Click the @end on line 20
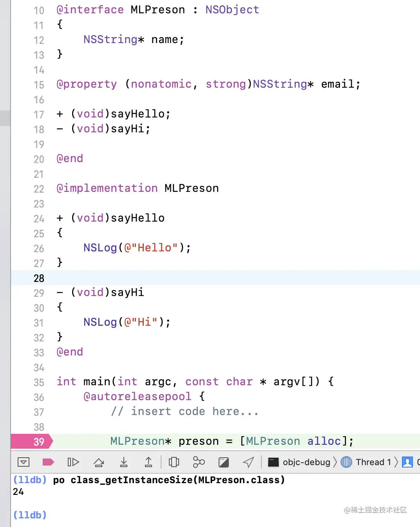Viewport: 420px width, 527px height. pyautogui.click(x=70, y=159)
